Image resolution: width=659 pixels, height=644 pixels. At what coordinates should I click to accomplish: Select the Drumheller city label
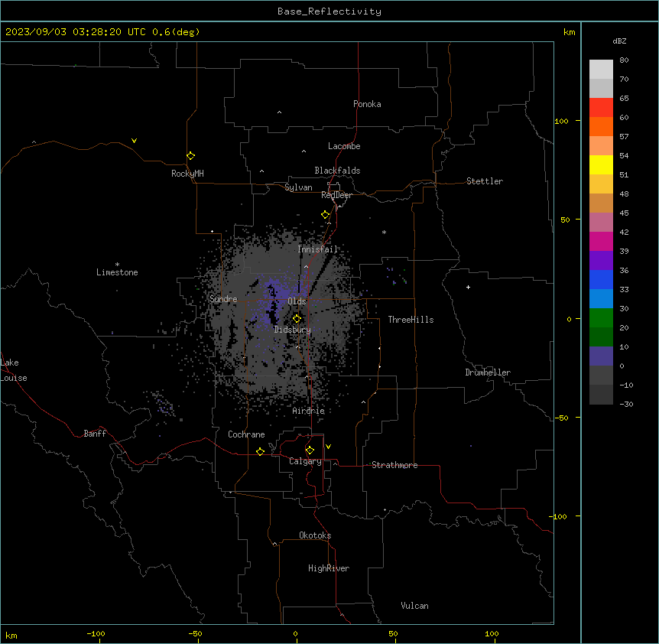click(x=488, y=372)
